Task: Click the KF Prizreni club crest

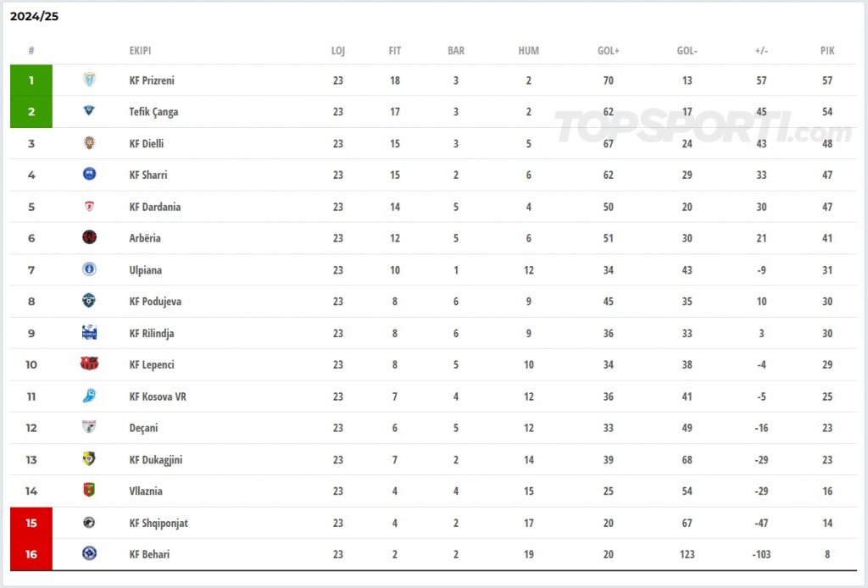Action: [x=89, y=80]
